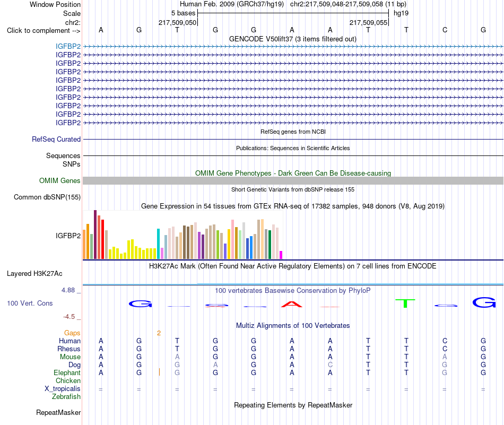Click the green T in the conservation logo
The width and height of the screenshot is (504, 425).
pyautogui.click(x=405, y=303)
